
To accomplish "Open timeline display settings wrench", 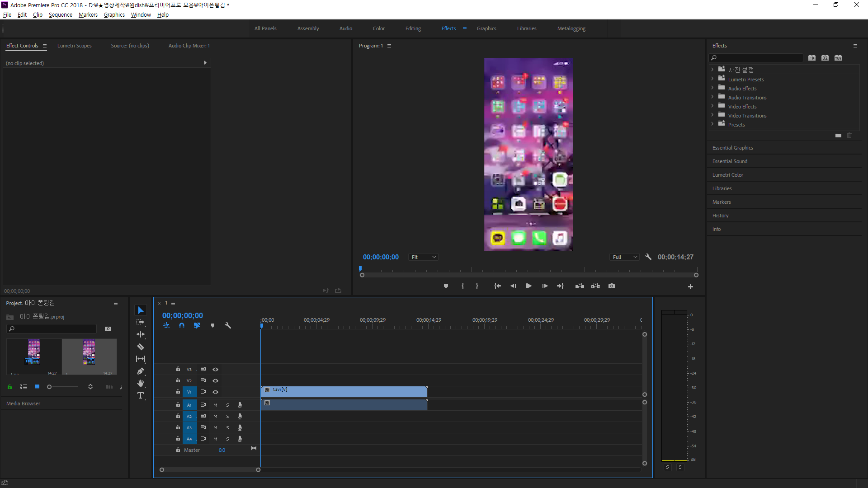I will 228,325.
